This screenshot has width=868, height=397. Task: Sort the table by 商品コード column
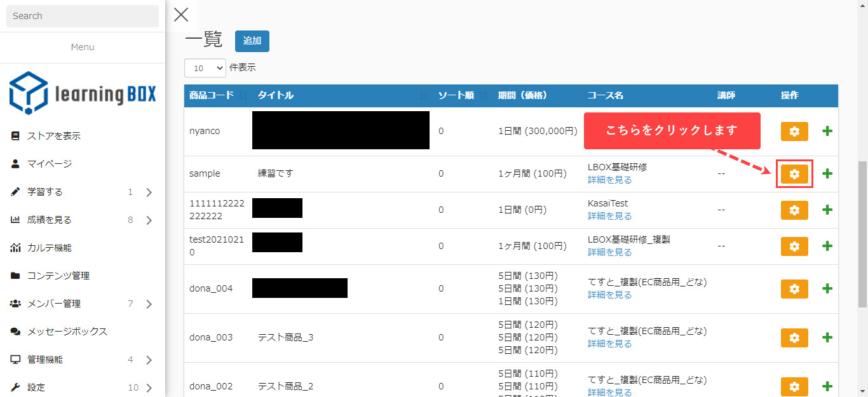click(216, 96)
